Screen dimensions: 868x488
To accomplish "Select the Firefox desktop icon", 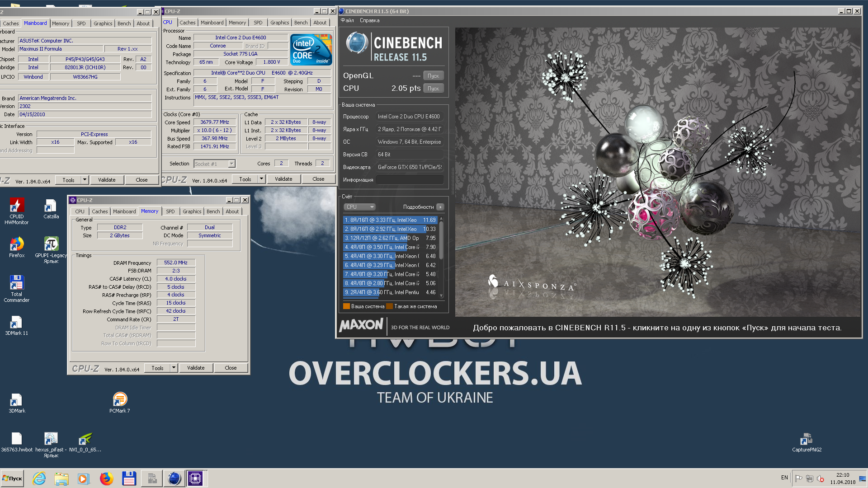I will tap(17, 247).
